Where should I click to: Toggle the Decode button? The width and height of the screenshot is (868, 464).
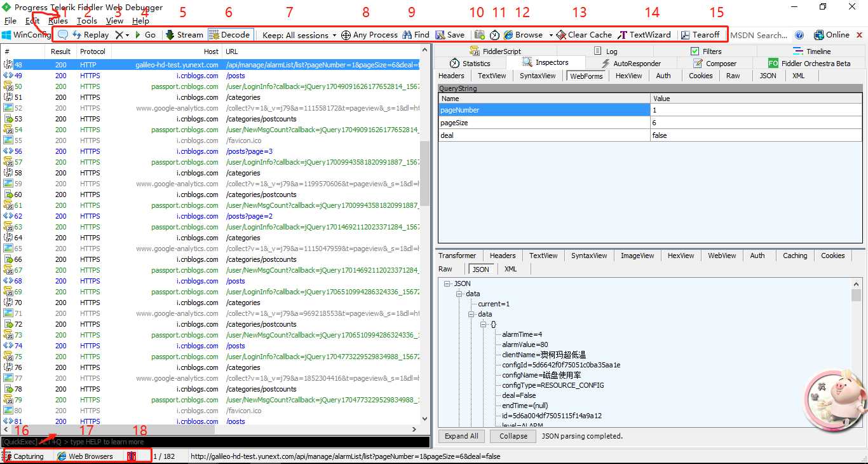click(230, 35)
